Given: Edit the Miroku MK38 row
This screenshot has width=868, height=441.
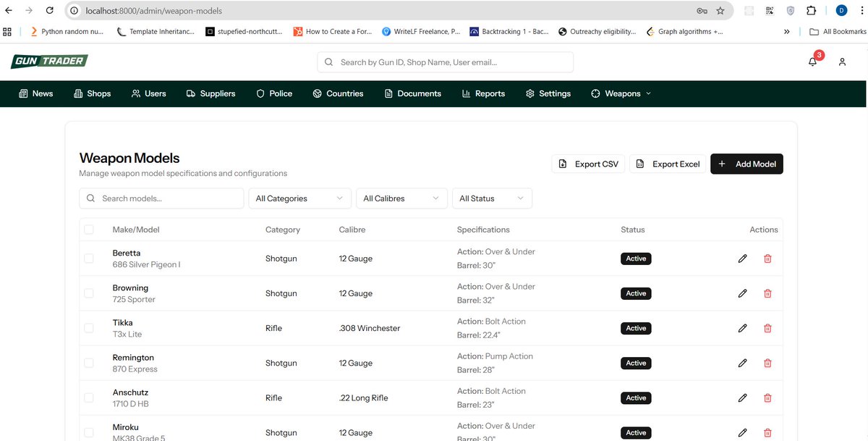Looking at the screenshot, I should 742,432.
